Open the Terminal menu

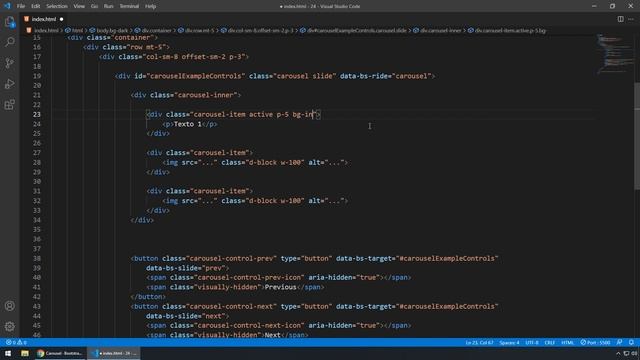click(129, 6)
